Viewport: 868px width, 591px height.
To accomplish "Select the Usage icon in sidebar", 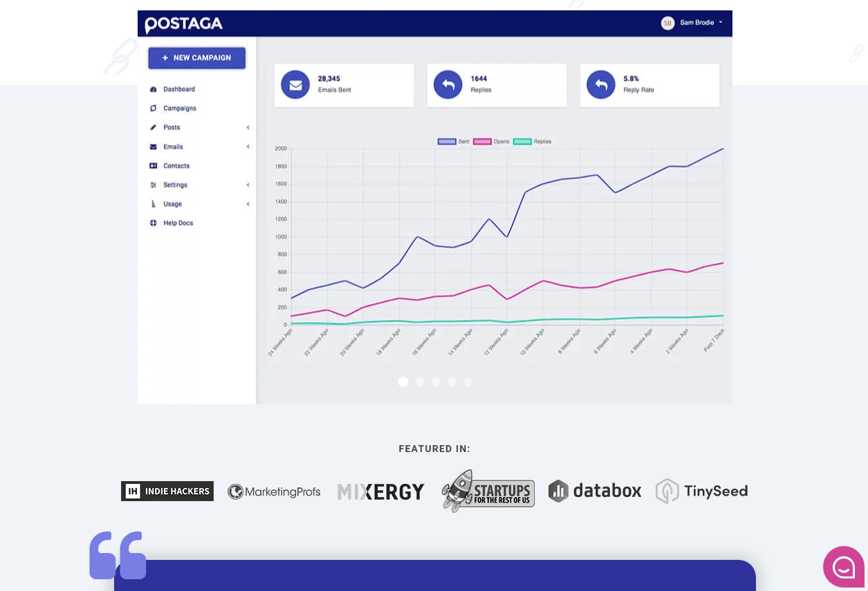I will click(x=154, y=204).
